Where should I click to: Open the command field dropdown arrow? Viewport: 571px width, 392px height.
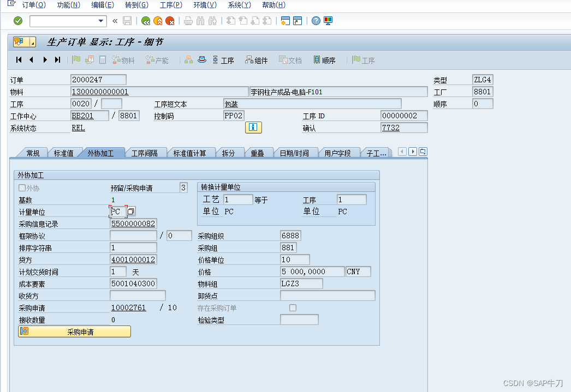pos(101,21)
